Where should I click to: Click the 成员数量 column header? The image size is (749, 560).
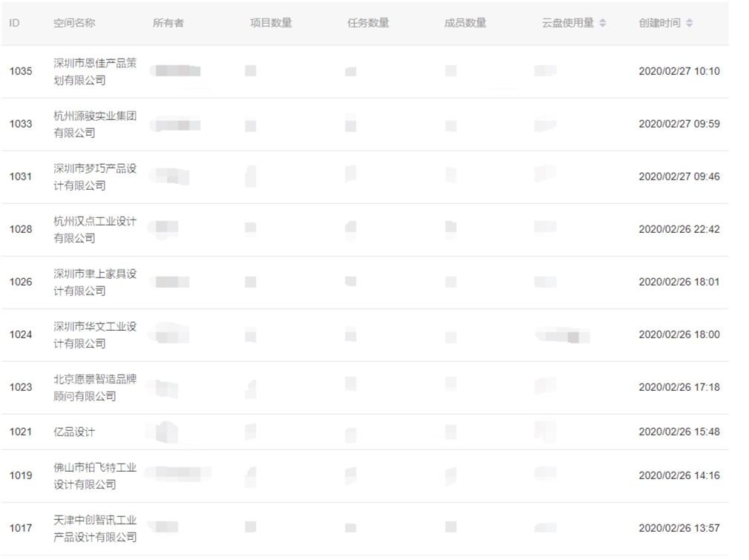[465, 23]
